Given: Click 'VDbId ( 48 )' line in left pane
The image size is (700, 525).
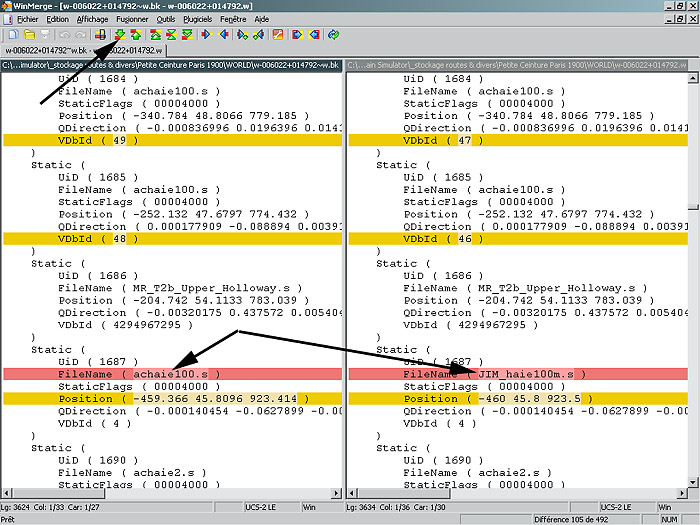Looking at the screenshot, I should point(172,239).
